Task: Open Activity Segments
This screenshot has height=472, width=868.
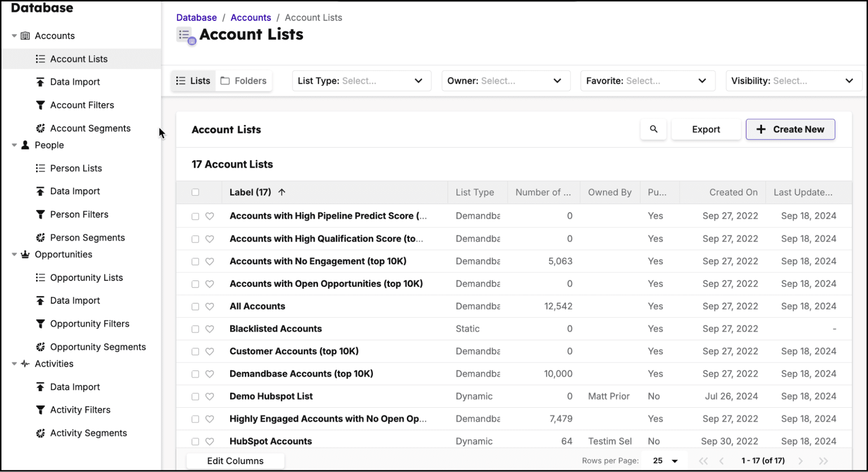Action: [x=89, y=433]
